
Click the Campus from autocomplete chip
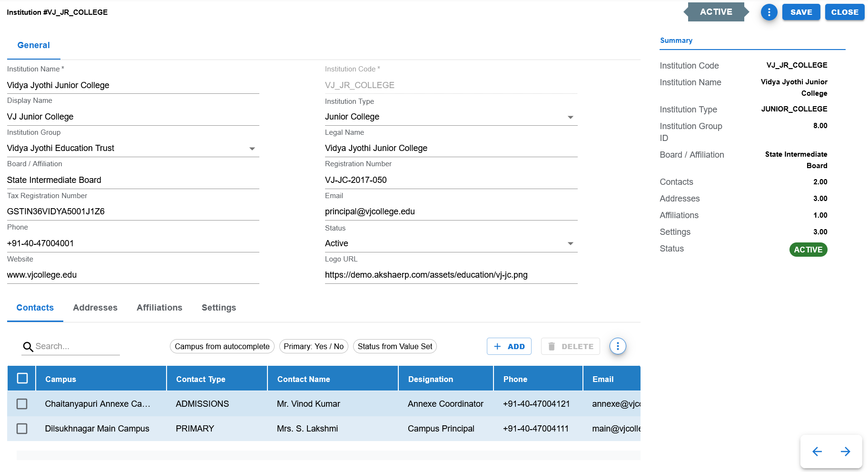222,346
